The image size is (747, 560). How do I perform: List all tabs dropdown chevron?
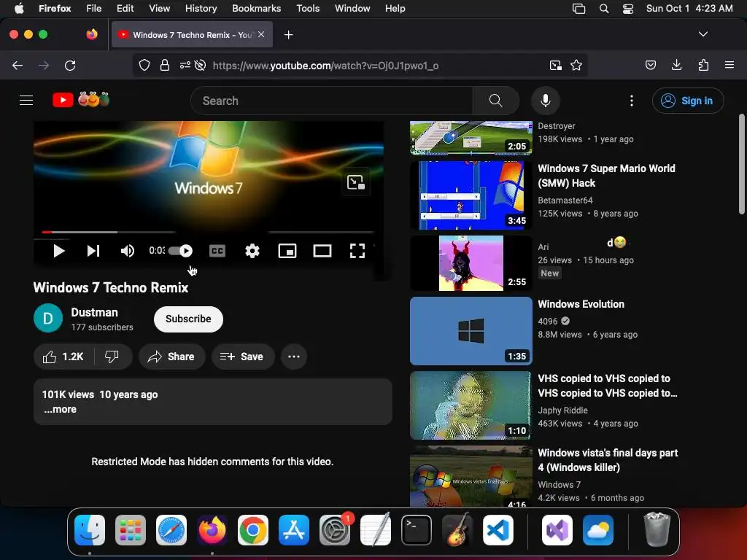click(703, 34)
